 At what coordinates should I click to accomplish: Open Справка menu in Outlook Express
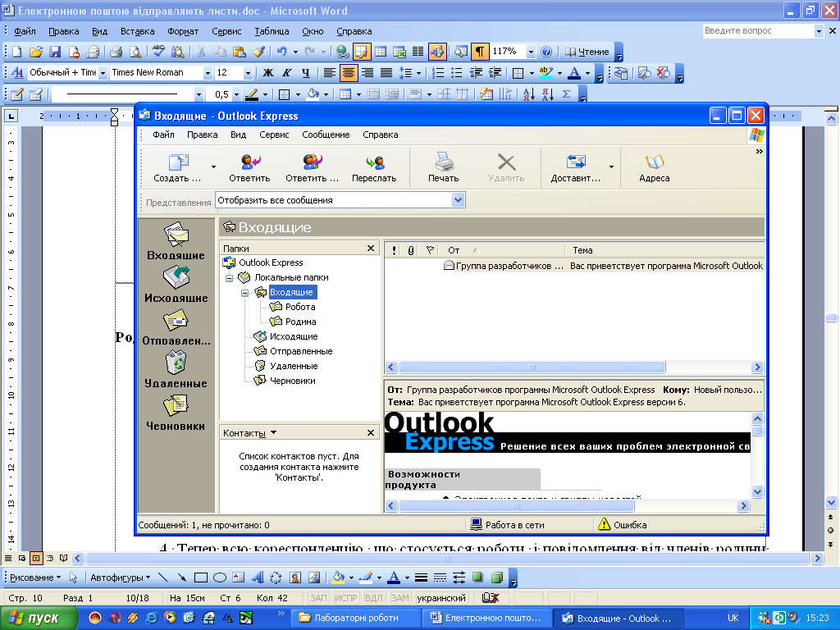[381, 135]
